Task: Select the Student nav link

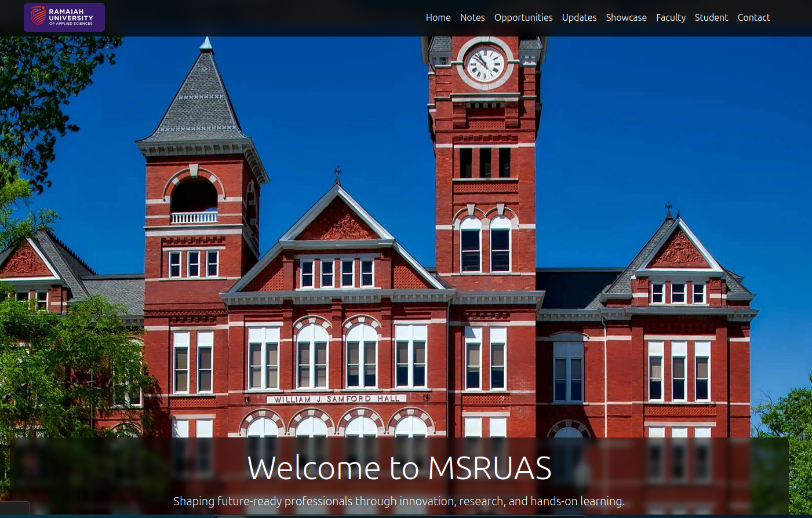Action: pyautogui.click(x=711, y=17)
